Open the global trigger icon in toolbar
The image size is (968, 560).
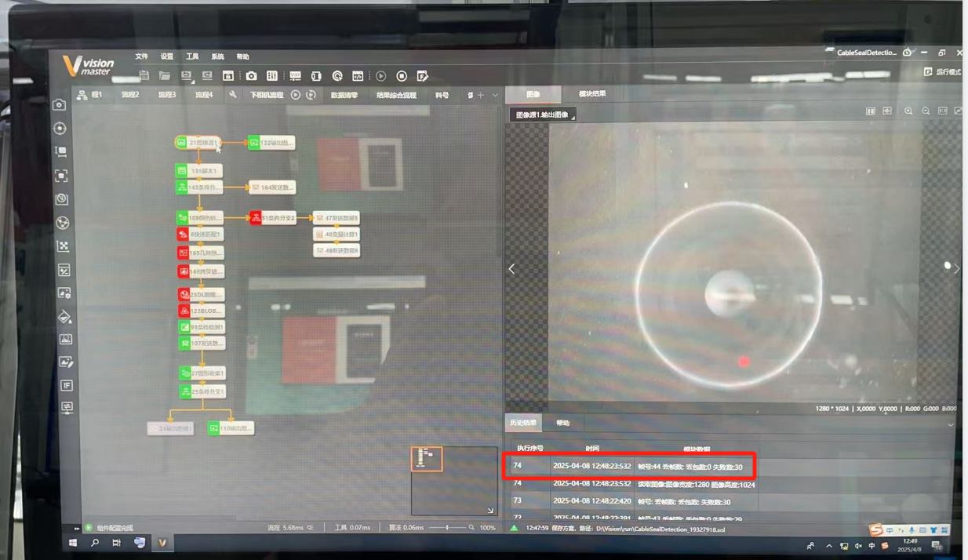click(x=337, y=76)
